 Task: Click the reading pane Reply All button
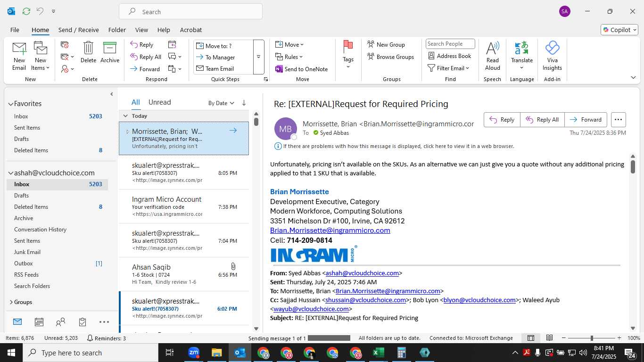[x=542, y=120]
